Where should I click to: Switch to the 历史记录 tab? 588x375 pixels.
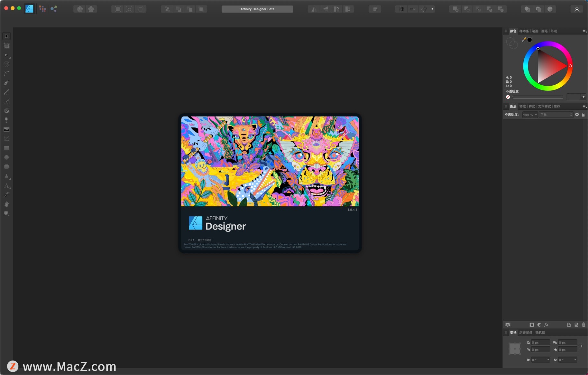[526, 333]
